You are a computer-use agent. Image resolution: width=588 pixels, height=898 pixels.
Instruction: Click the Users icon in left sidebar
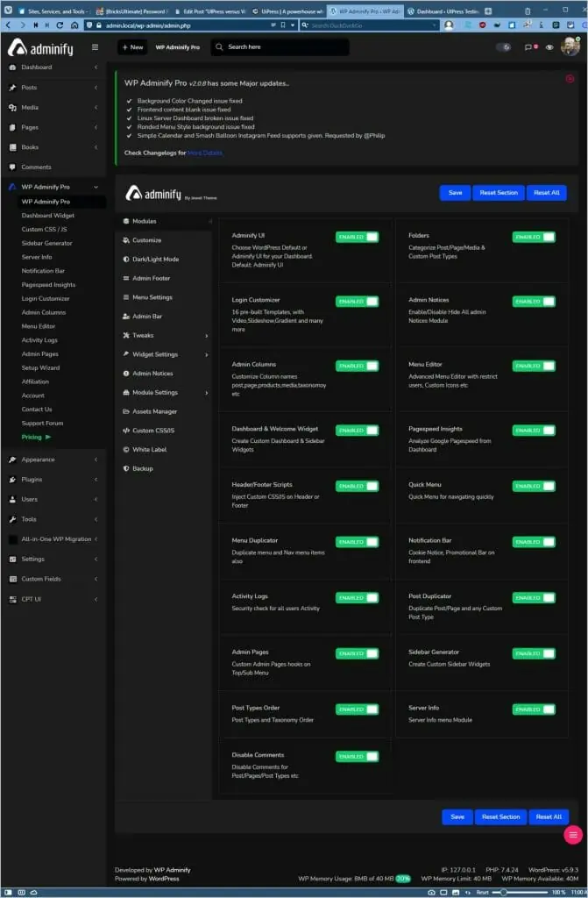pos(12,499)
